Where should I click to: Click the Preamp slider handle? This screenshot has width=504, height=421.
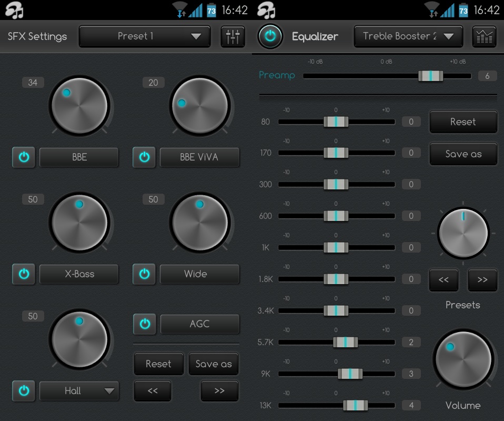click(431, 76)
